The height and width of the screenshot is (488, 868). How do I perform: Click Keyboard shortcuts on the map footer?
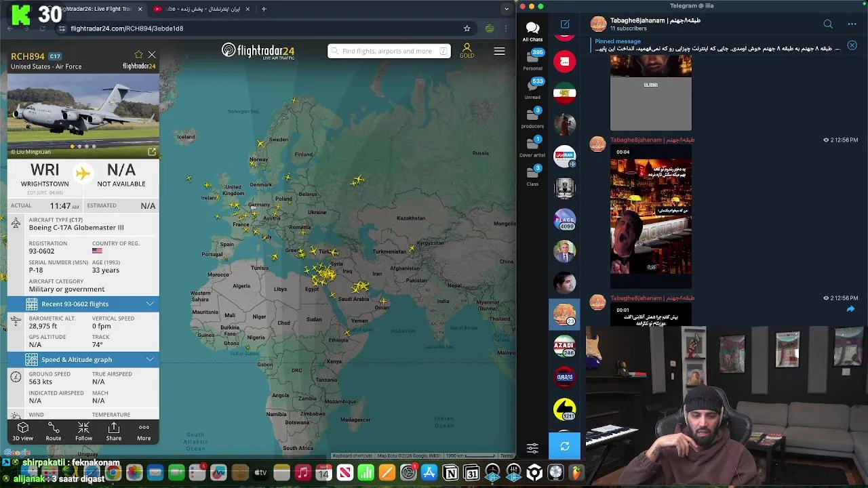353,455
